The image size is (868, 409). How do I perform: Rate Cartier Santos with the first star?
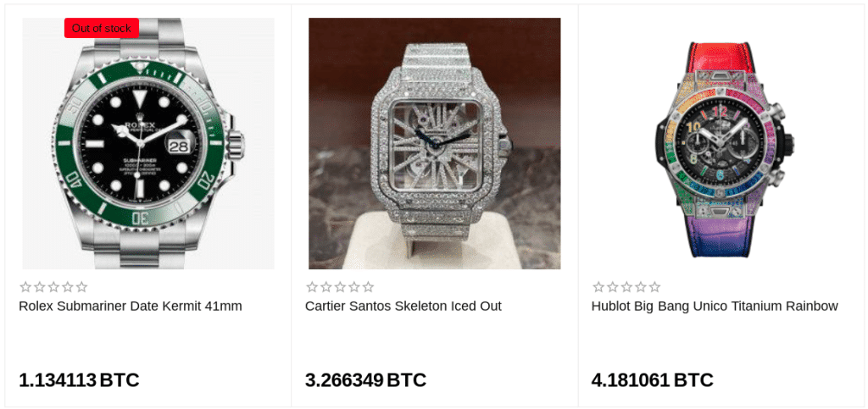pyautogui.click(x=312, y=287)
